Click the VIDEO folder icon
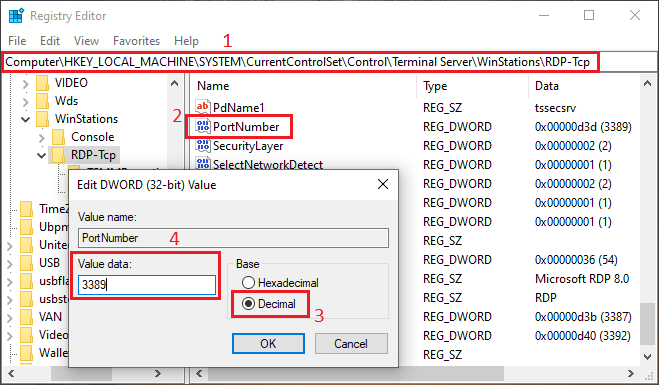The width and height of the screenshot is (659, 385). [x=42, y=83]
